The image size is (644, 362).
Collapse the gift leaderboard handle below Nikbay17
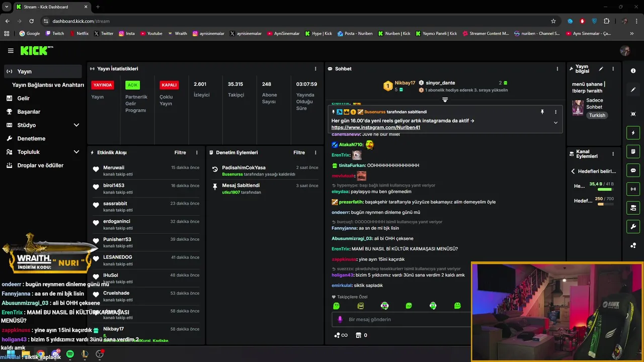pos(445,100)
